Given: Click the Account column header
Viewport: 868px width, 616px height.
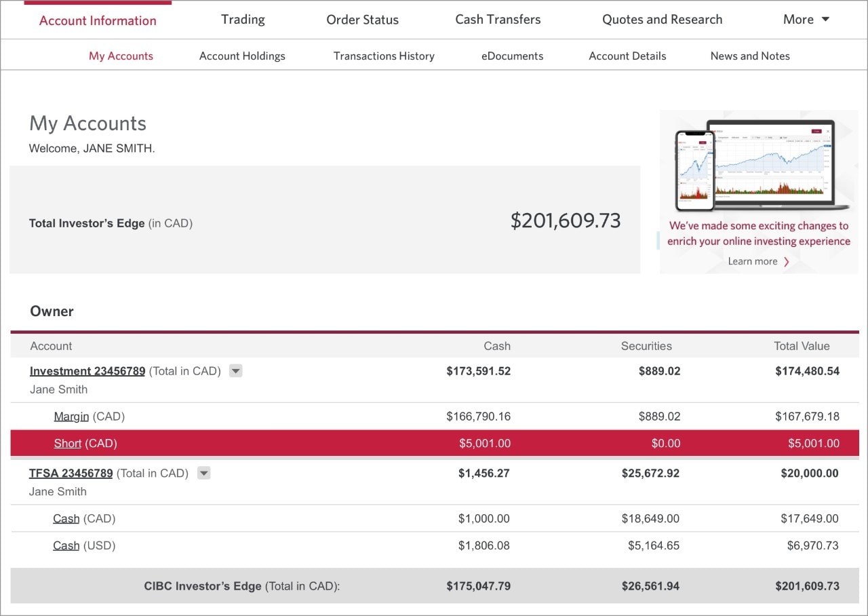Looking at the screenshot, I should point(51,346).
